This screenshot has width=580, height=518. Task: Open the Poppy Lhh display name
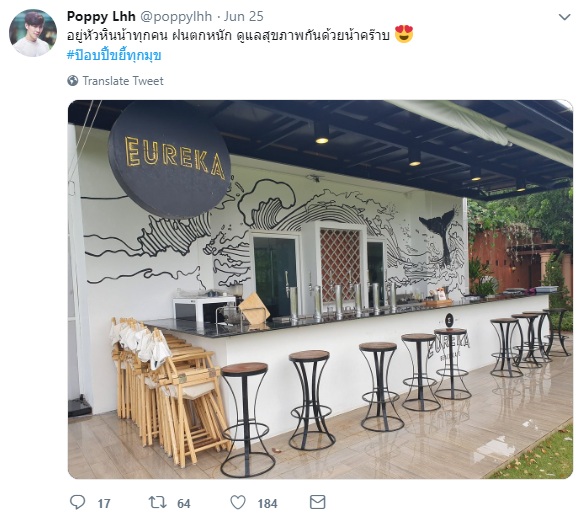click(x=101, y=16)
